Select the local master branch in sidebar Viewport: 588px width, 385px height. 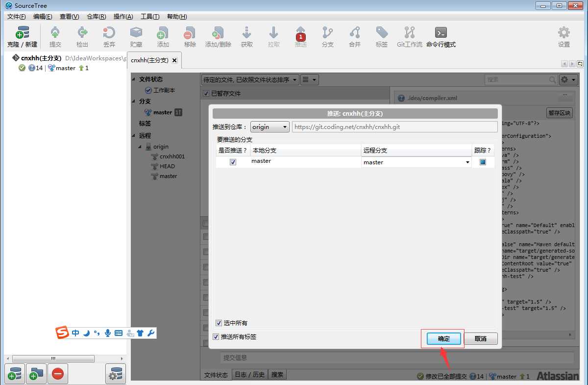click(163, 112)
